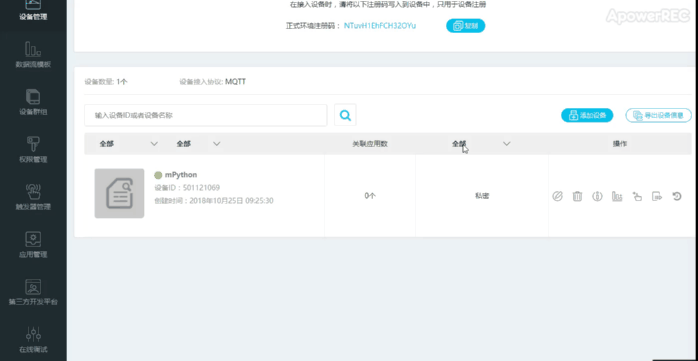The image size is (698, 361).
Task: Open 权限管理 in the sidebar
Action: 33,150
